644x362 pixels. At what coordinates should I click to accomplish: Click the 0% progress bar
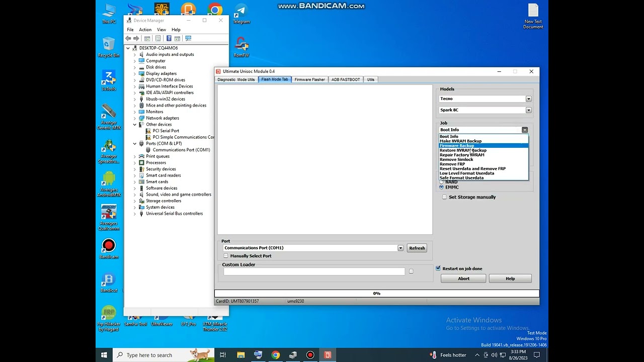coord(377,294)
